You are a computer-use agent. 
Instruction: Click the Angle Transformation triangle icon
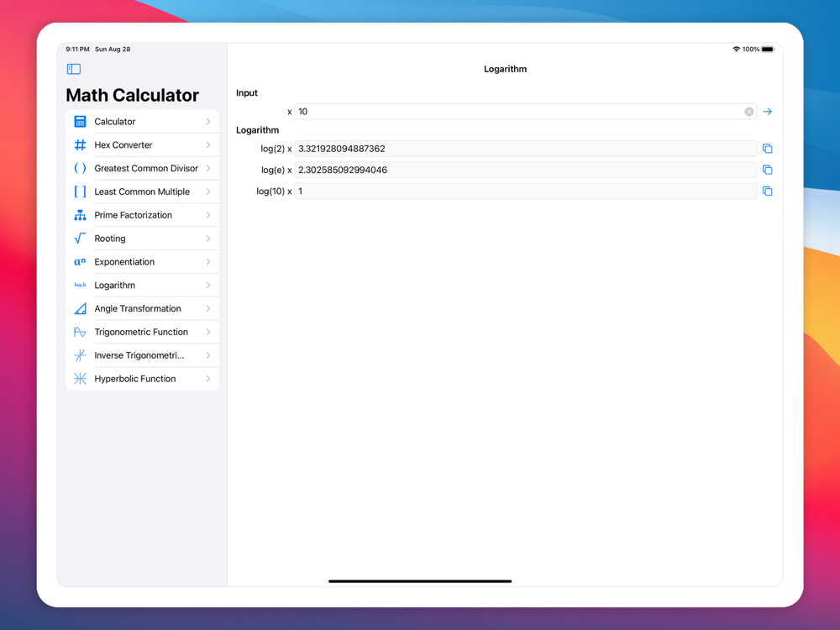tap(80, 308)
